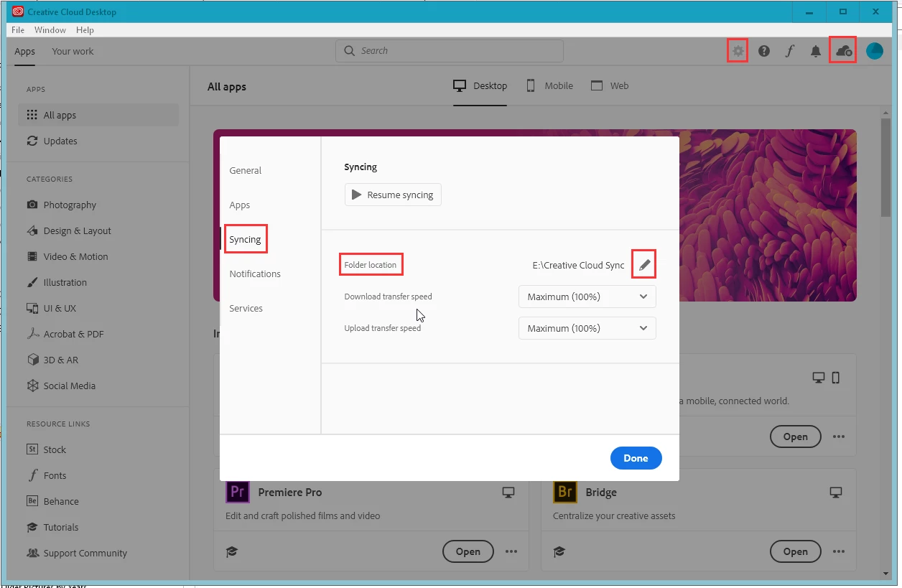Open Premiere Pro tutorials graduation cap icon
Viewport: 902px width, 588px height.
231,551
